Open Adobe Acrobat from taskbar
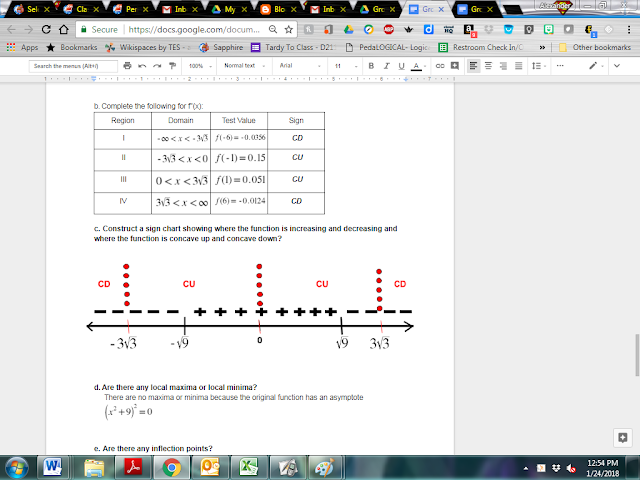The height and width of the screenshot is (480, 640). click(x=131, y=467)
